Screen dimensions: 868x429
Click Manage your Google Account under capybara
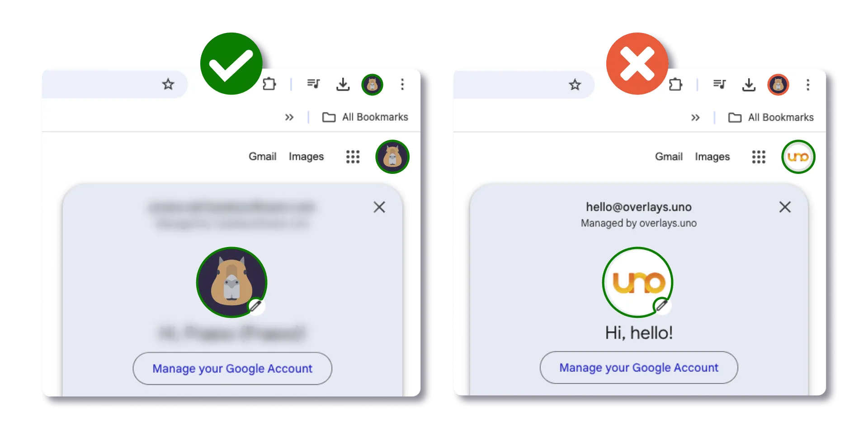point(232,368)
